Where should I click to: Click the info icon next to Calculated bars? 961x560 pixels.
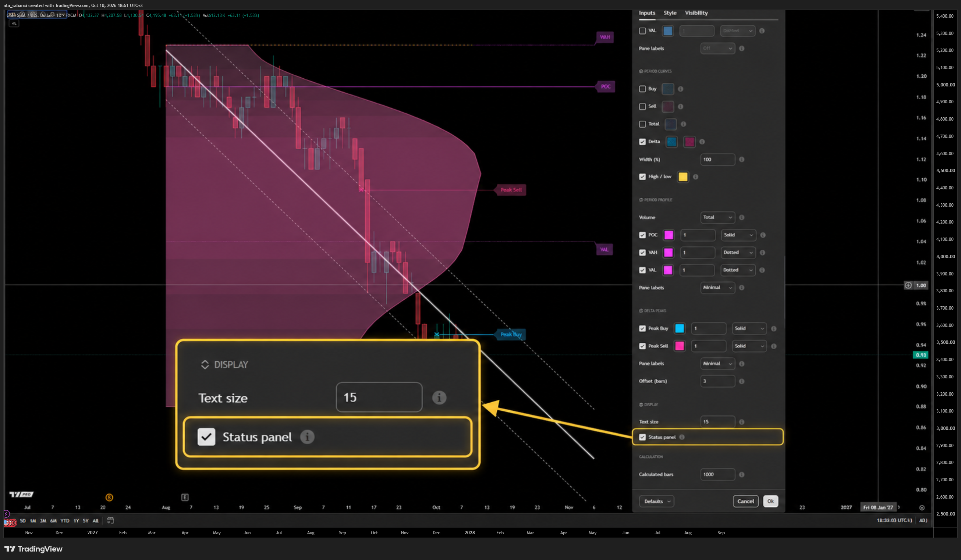(x=742, y=475)
